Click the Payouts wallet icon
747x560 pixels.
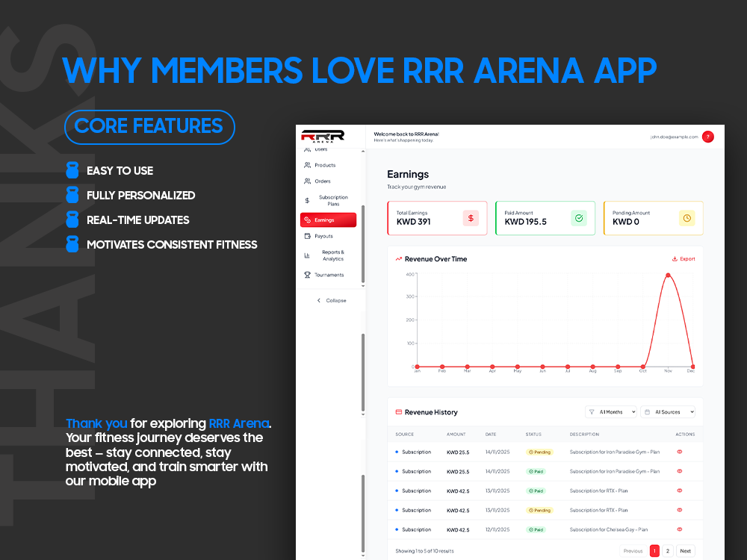[x=307, y=236]
